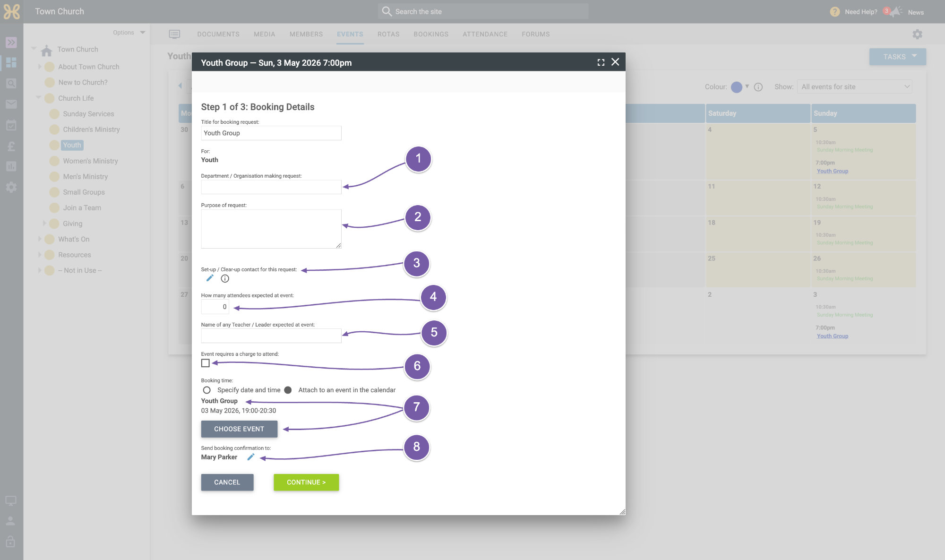This screenshot has height=560, width=945.
Task: Open Need Help question mark icon
Action: tap(835, 12)
